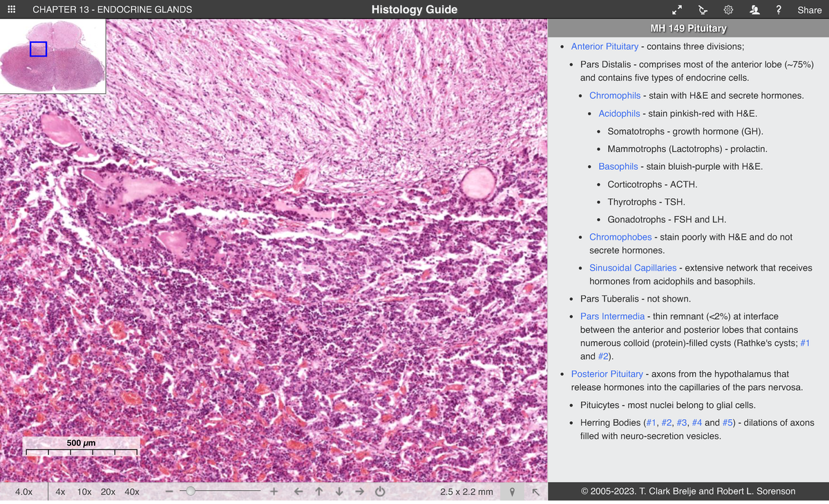This screenshot has height=504, width=829.
Task: Switch to 40x magnification
Action: [131, 491]
